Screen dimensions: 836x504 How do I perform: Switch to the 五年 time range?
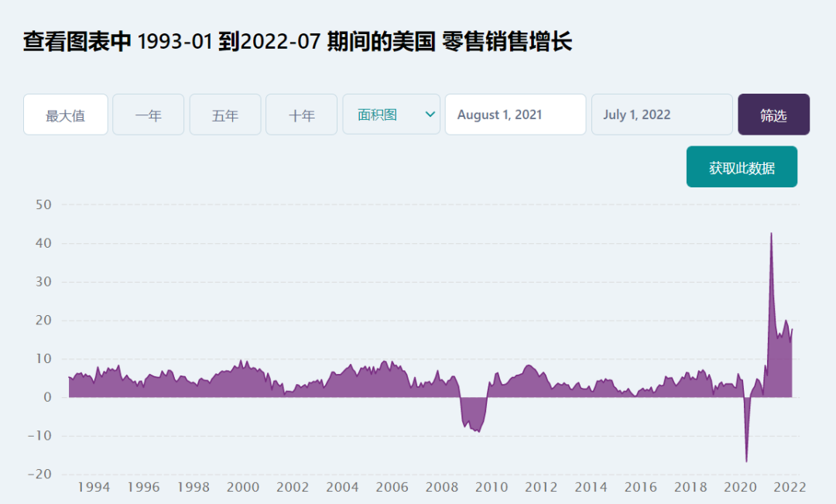224,114
